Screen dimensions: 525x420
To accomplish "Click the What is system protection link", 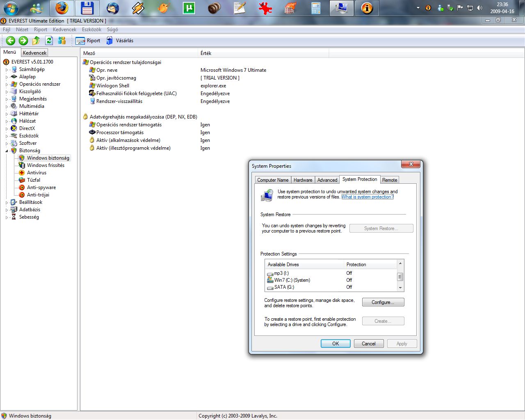I will coord(367,197).
